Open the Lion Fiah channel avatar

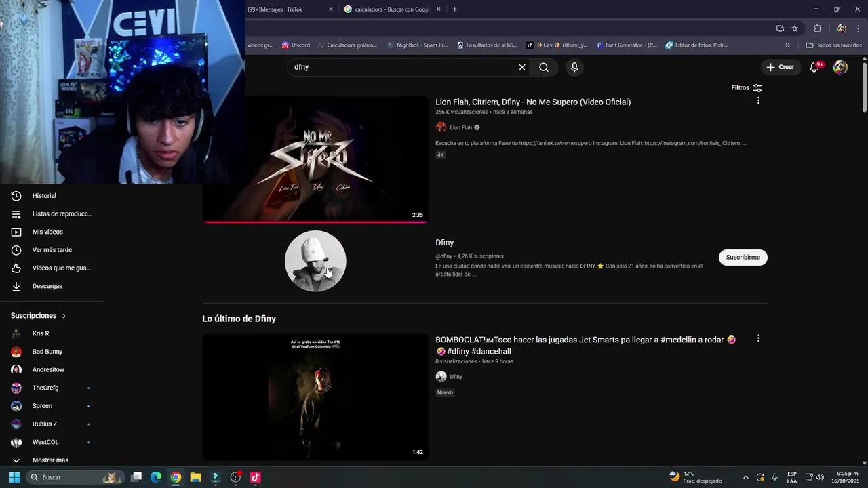tap(441, 127)
